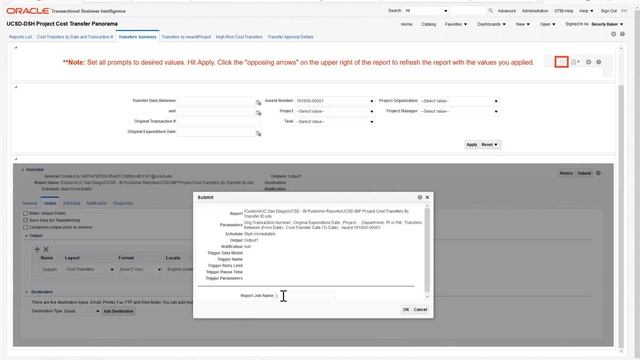Open the Help menu
The height and width of the screenshot is (360, 640).
coord(586,11)
